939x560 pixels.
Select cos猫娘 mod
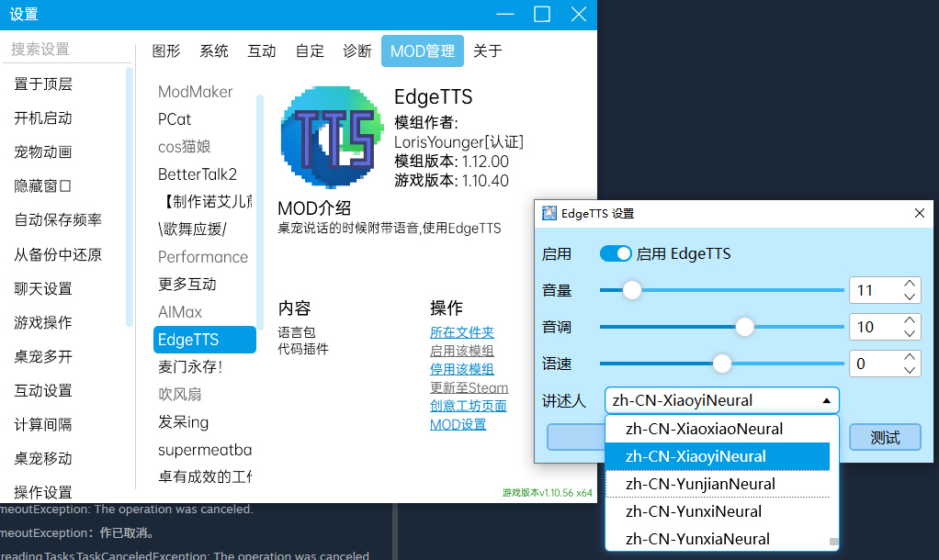(204, 147)
